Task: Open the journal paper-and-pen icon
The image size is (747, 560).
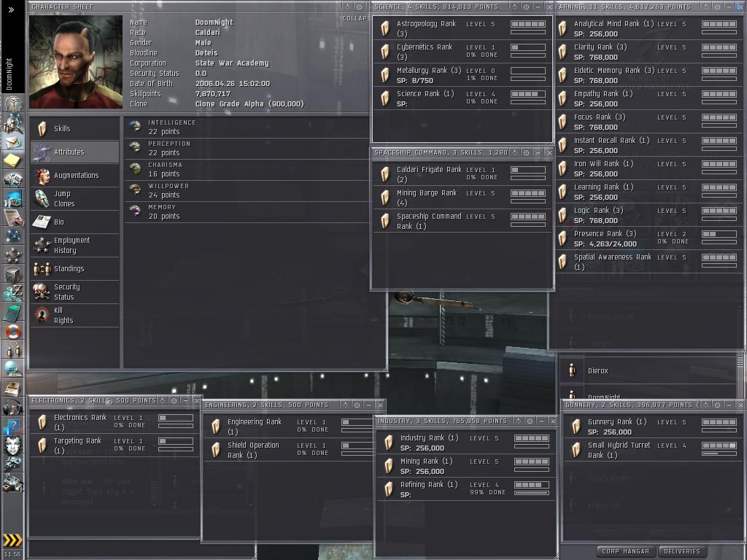Action: 12,217
